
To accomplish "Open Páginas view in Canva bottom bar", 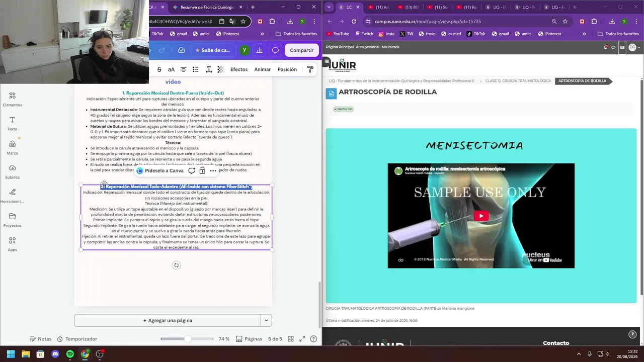I will (x=249, y=339).
